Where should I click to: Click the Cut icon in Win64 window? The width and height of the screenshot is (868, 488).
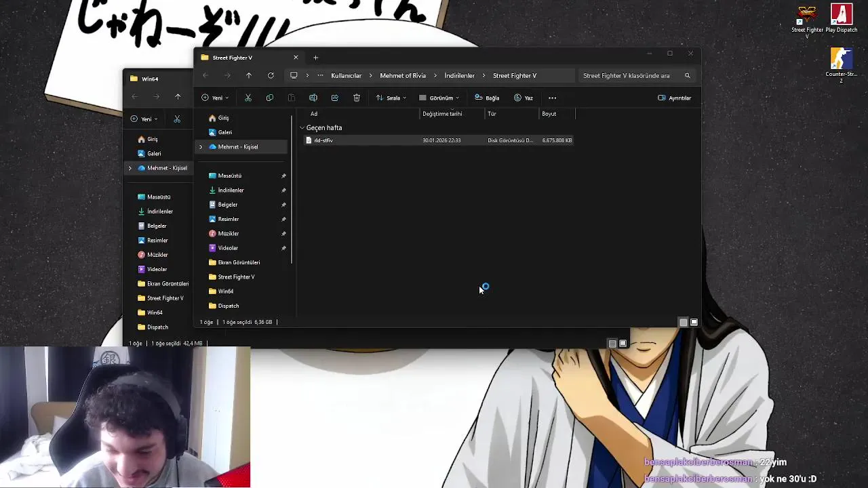pos(177,119)
